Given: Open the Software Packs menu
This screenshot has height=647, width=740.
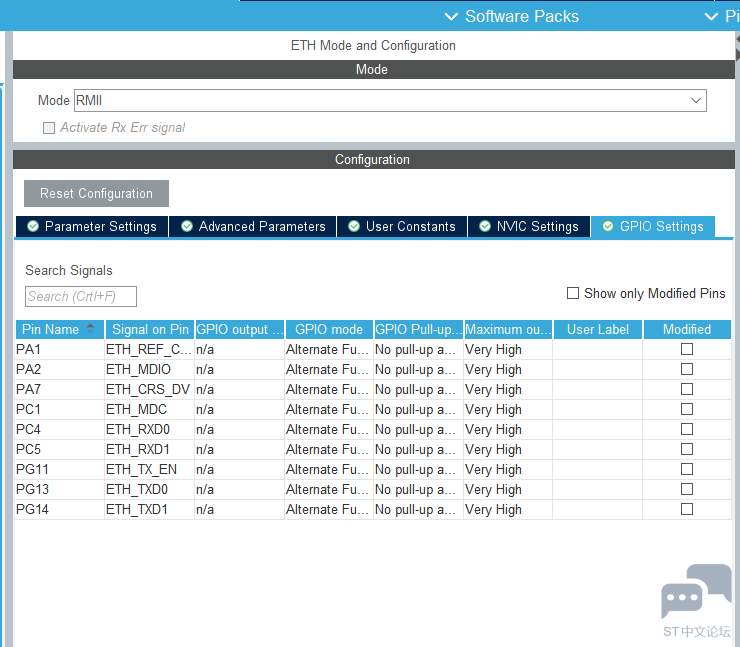Looking at the screenshot, I should (x=512, y=17).
